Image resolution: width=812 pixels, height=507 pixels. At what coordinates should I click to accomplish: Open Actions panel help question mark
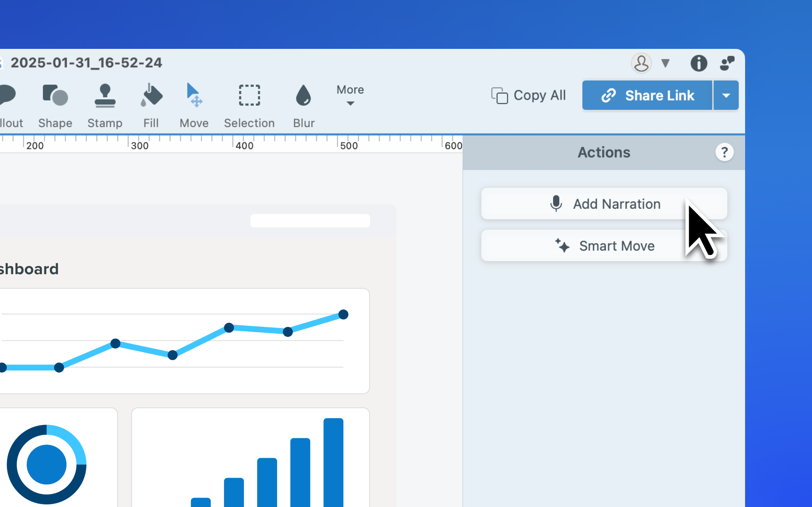point(724,152)
